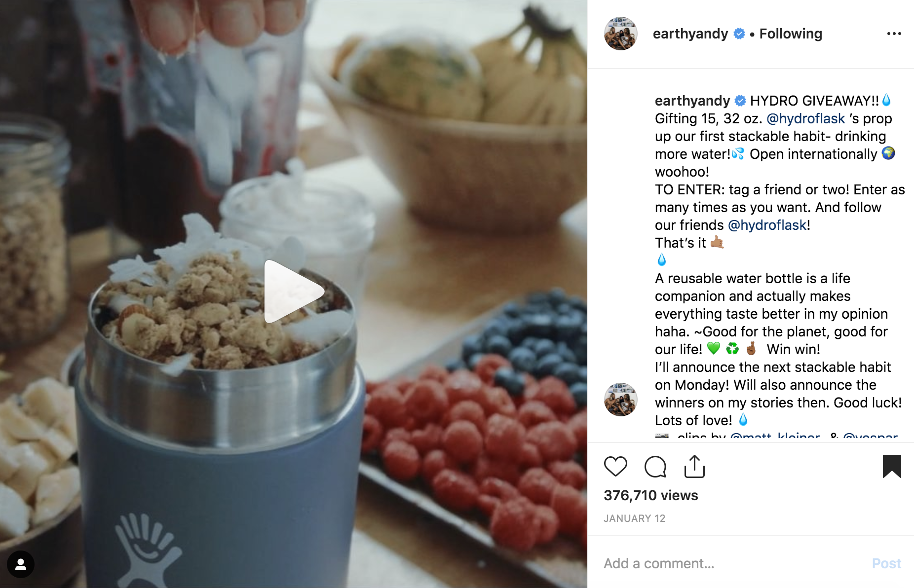Open the 376,710 views count

[650, 495]
